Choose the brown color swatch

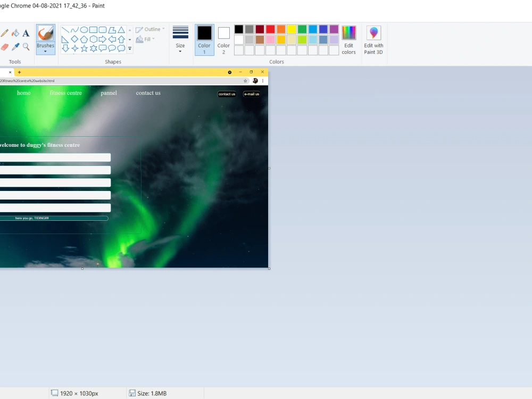pos(260,40)
